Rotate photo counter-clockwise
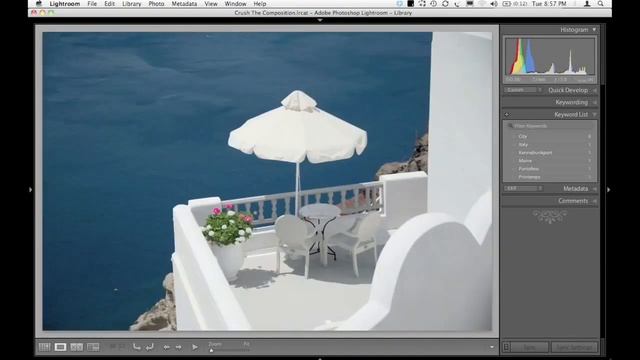 (x=137, y=347)
